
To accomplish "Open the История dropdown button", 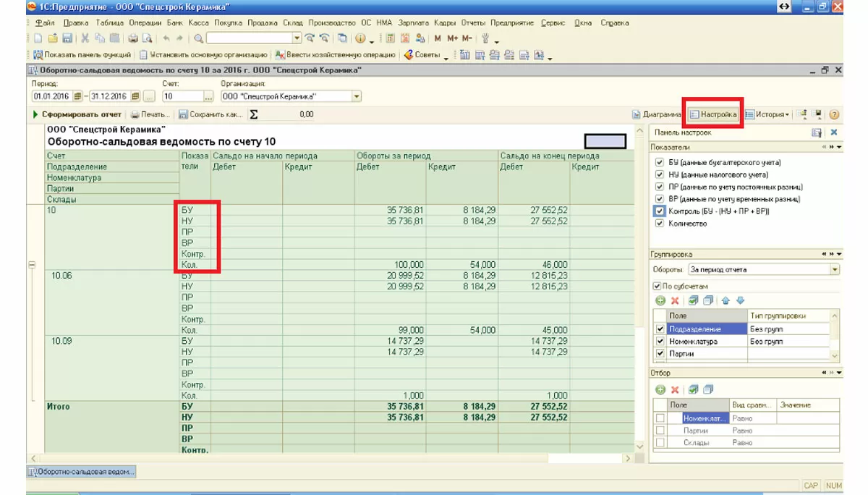I will pos(767,114).
